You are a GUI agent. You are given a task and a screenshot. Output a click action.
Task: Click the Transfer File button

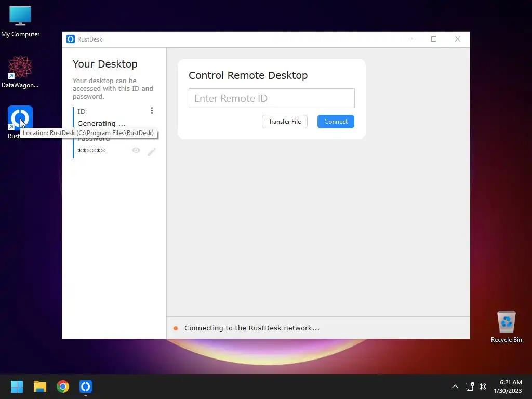[x=285, y=122]
